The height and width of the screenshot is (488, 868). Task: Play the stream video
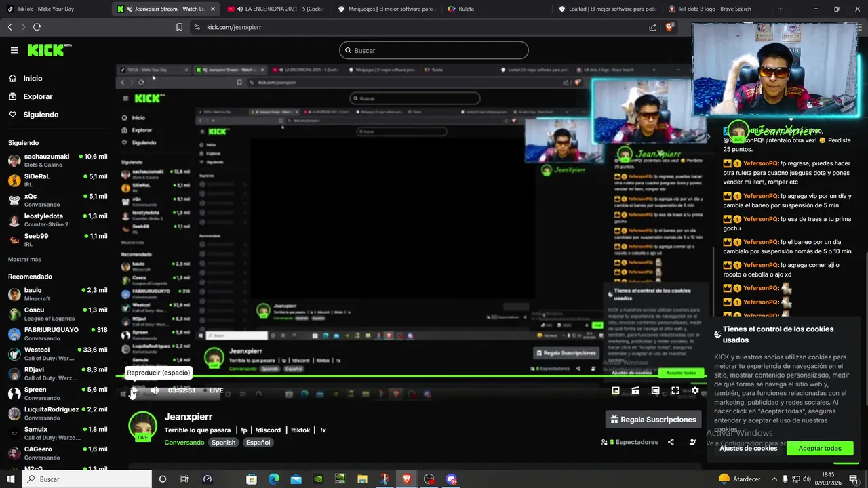tap(134, 390)
